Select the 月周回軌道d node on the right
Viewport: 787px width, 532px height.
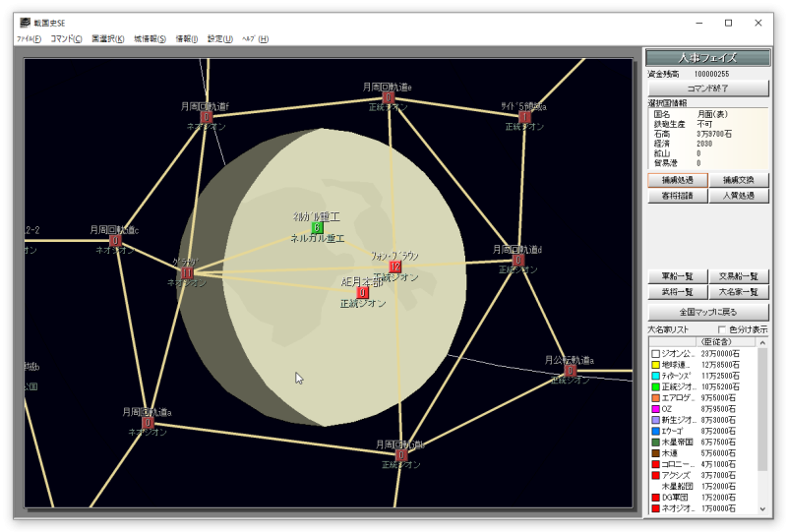point(518,260)
